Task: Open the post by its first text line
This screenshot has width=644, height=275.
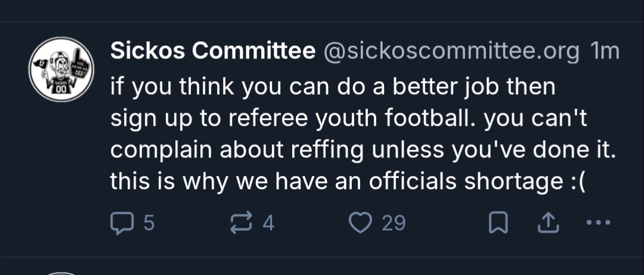Action: tap(333, 88)
